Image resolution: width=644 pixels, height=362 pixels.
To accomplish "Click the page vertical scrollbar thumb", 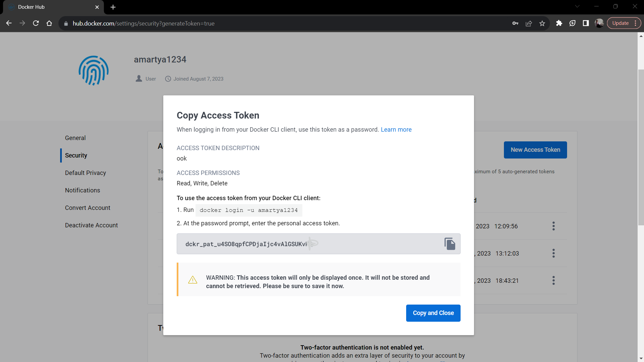I will pos(641,147).
